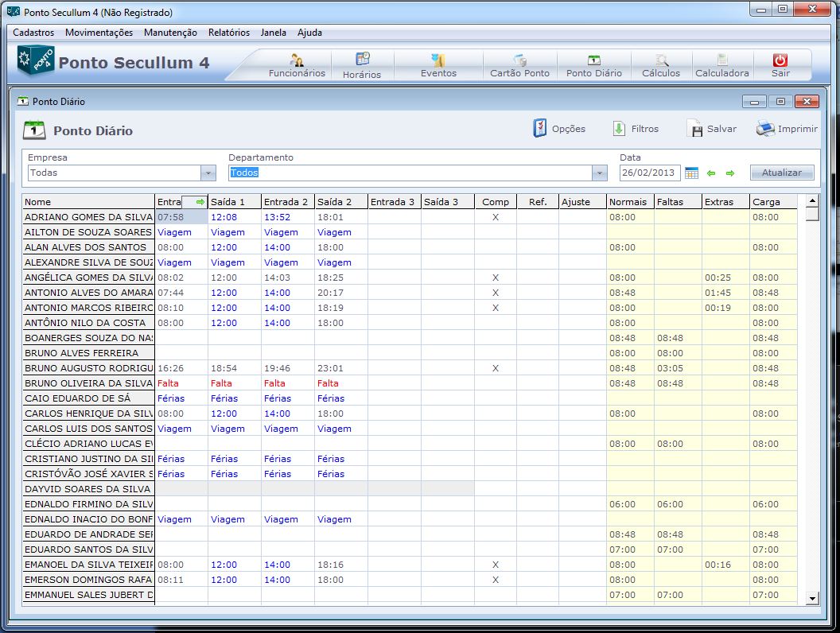The width and height of the screenshot is (840, 633).
Task: Click the 08:11 entry cell for Emerson
Action: (181, 580)
